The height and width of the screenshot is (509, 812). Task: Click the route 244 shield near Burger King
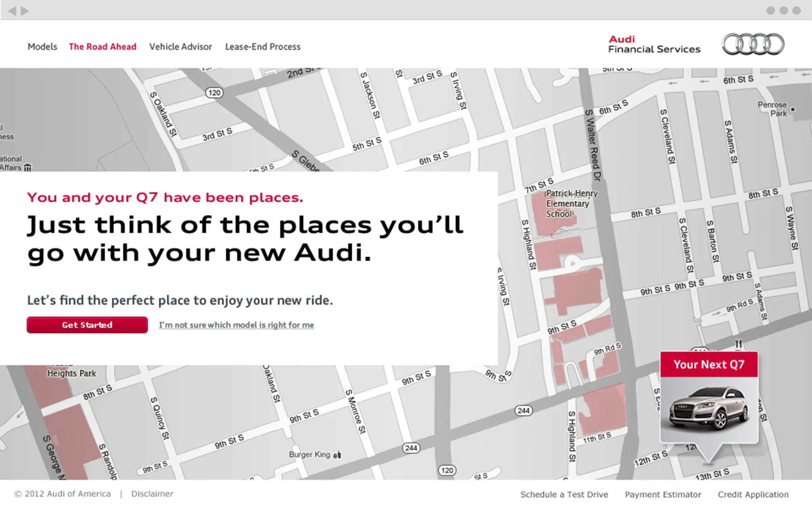[411, 448]
